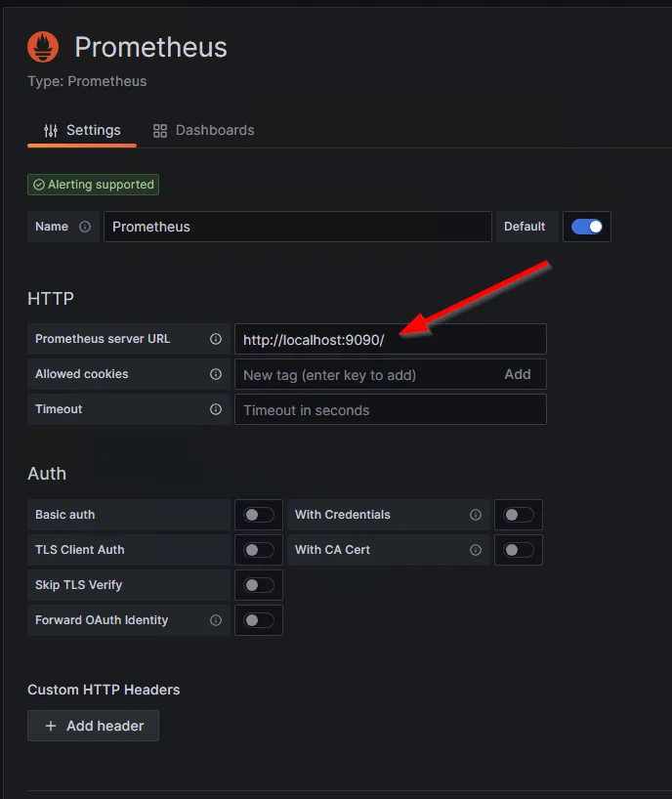Toggle Skip TLS Verify on
The width and height of the screenshot is (672, 799).
point(259,585)
